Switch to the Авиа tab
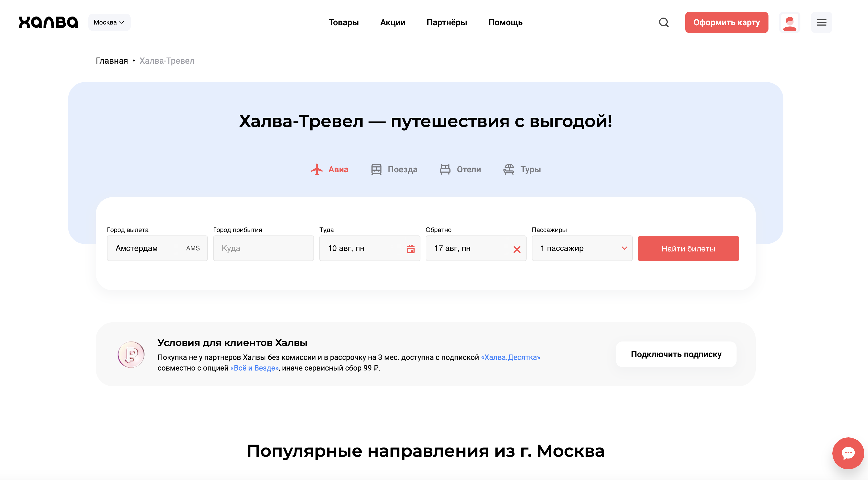This screenshot has height=480, width=868. coord(329,169)
